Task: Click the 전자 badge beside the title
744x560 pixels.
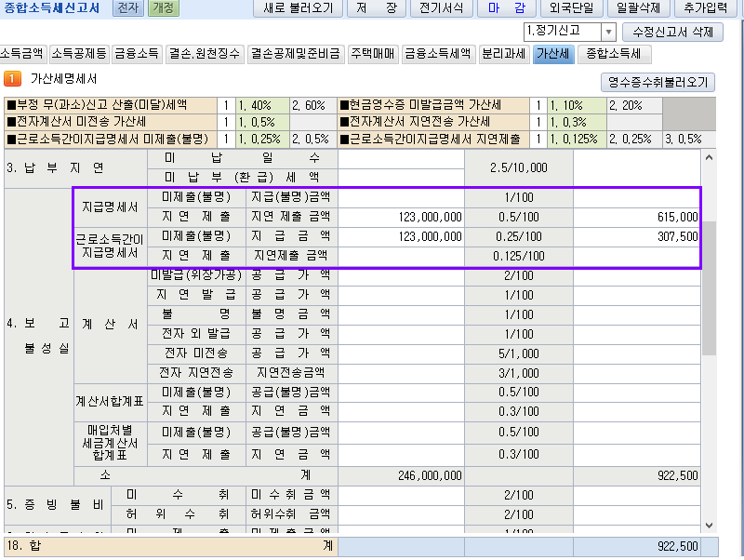Action: (129, 9)
